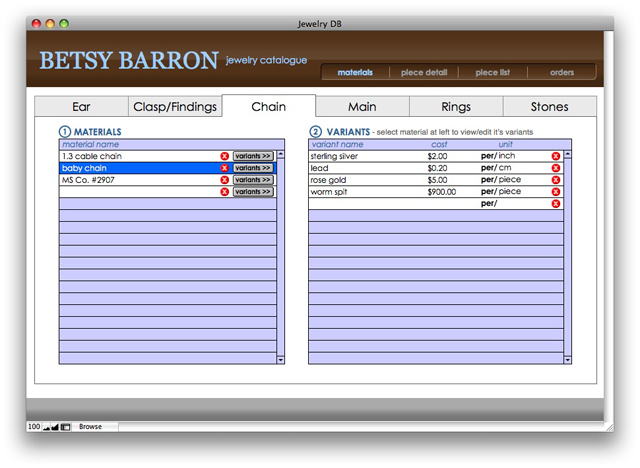Show variants for 1.3 cable chain
Image resolution: width=640 pixels, height=468 pixels.
pos(253,156)
